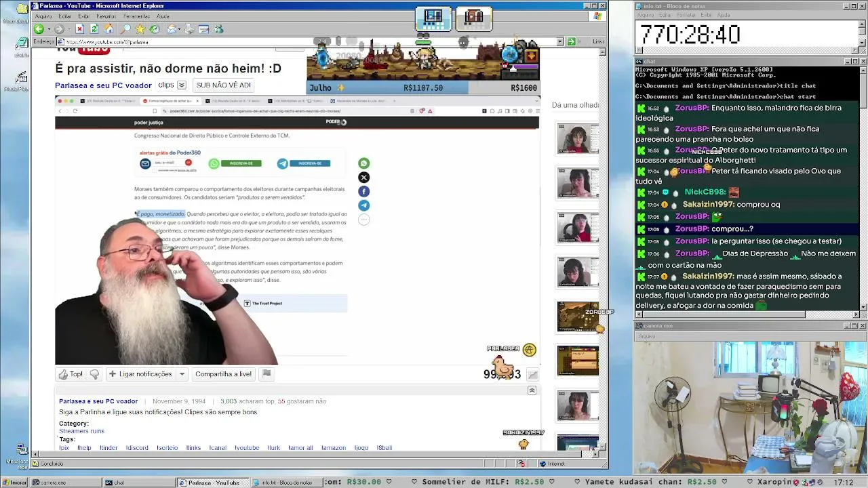Click the !youtube tag link

click(x=247, y=448)
